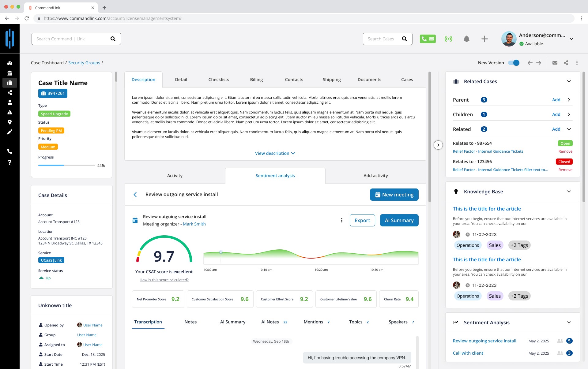Expand View description

(x=275, y=153)
